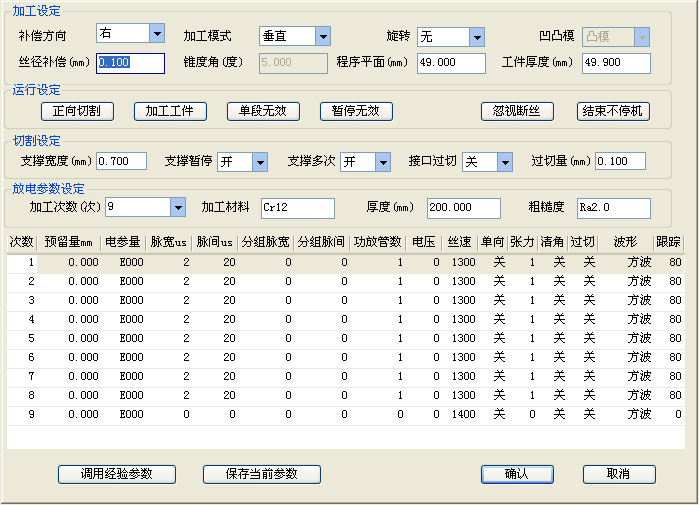The height and width of the screenshot is (505, 699).
Task: Click the 暂停无效 button
Action: 355,111
